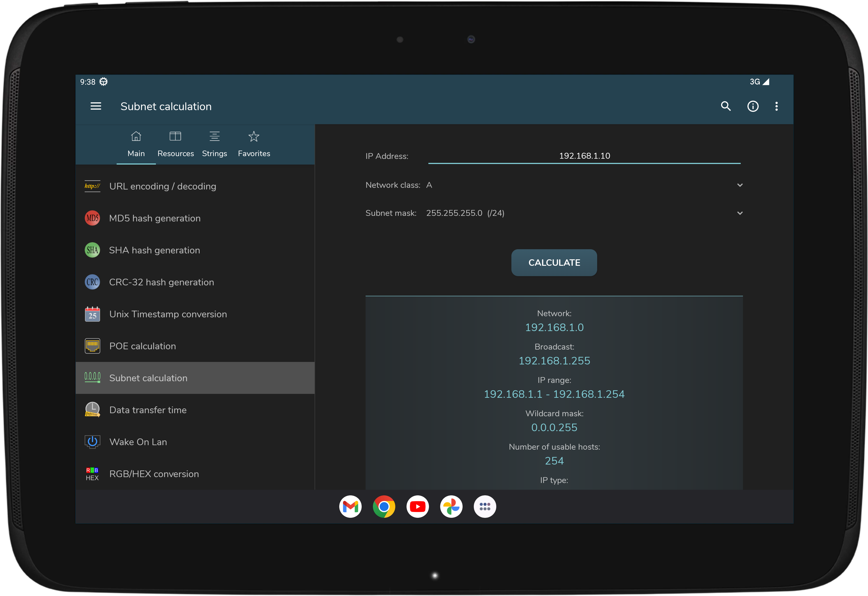Open the info circle icon
The image size is (868, 596).
click(752, 107)
